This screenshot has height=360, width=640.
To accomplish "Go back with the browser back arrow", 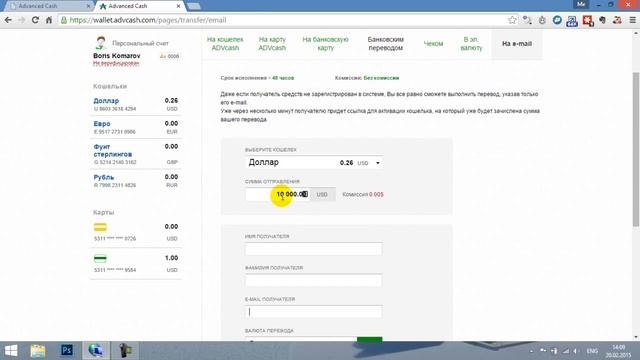I will (x=8, y=20).
